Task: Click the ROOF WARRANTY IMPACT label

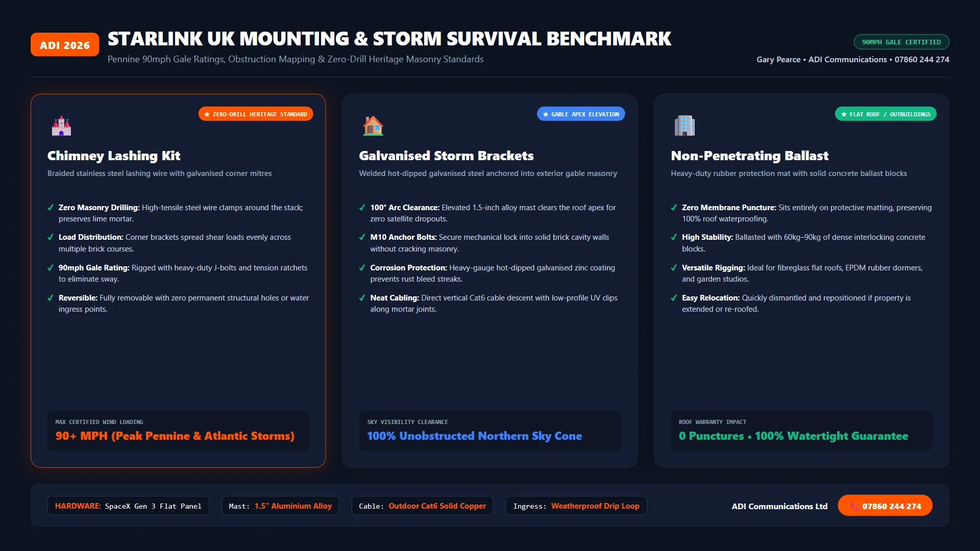Action: (713, 422)
